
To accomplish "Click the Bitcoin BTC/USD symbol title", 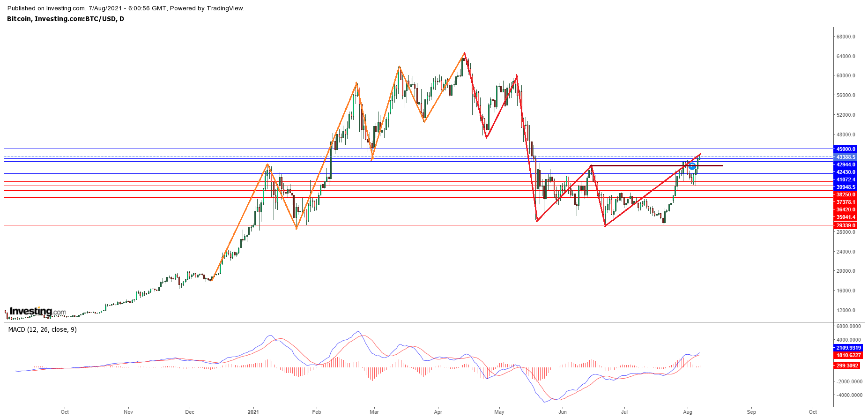I will pyautogui.click(x=66, y=19).
